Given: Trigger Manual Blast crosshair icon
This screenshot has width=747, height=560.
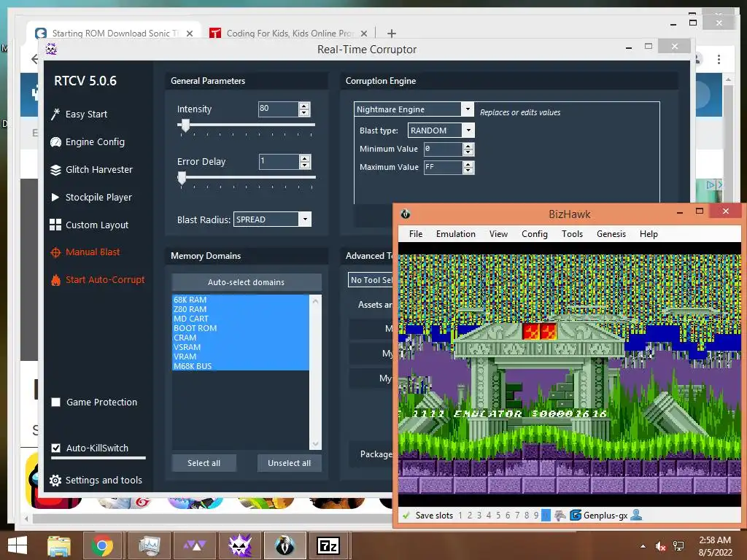Looking at the screenshot, I should pos(55,252).
